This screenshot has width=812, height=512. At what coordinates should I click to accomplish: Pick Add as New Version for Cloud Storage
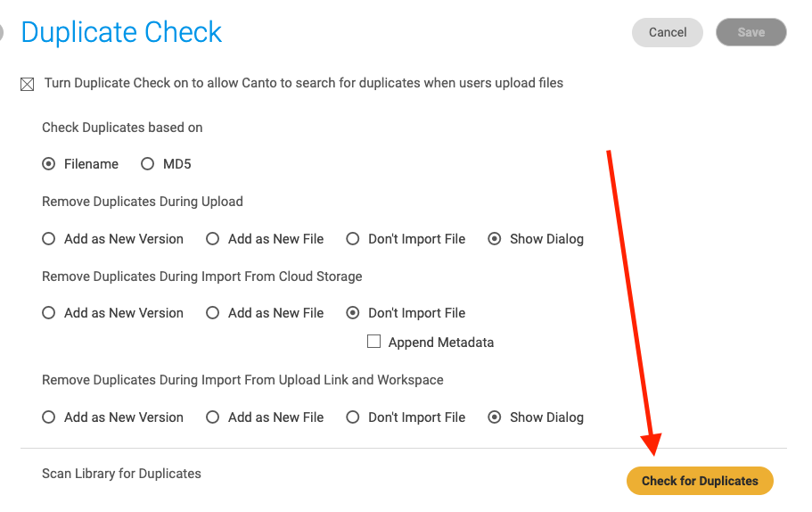click(x=49, y=313)
